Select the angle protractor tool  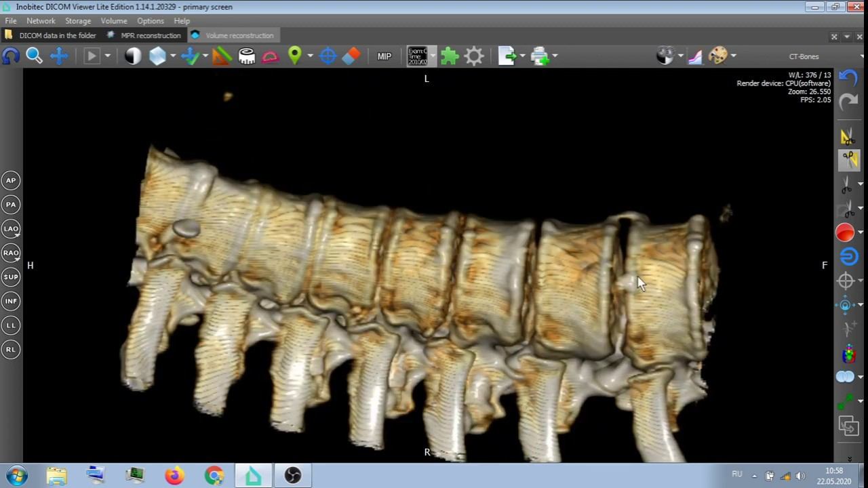pyautogui.click(x=270, y=56)
